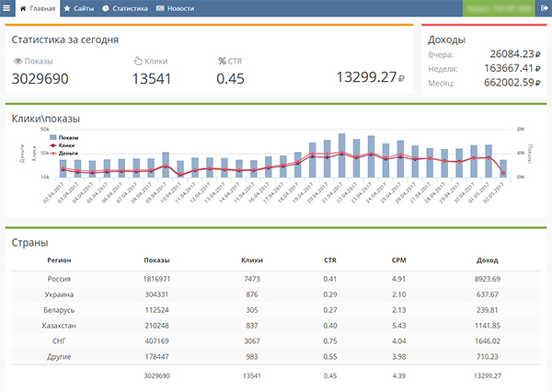Click the newspaper icon beside Новости

[x=161, y=7]
